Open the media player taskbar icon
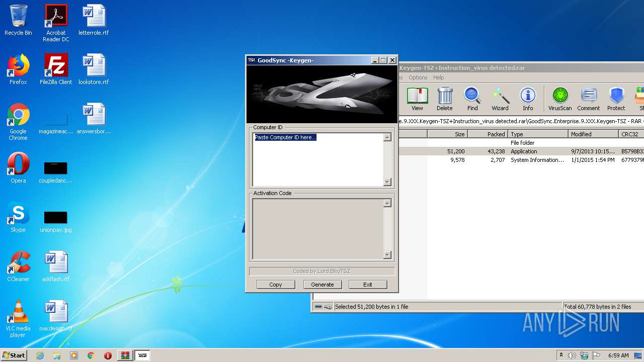Image resolution: width=644 pixels, height=362 pixels. click(x=74, y=355)
